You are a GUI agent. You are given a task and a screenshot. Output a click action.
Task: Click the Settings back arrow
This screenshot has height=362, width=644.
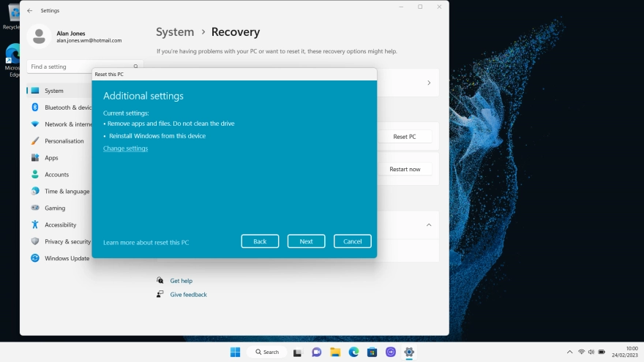[x=30, y=11]
